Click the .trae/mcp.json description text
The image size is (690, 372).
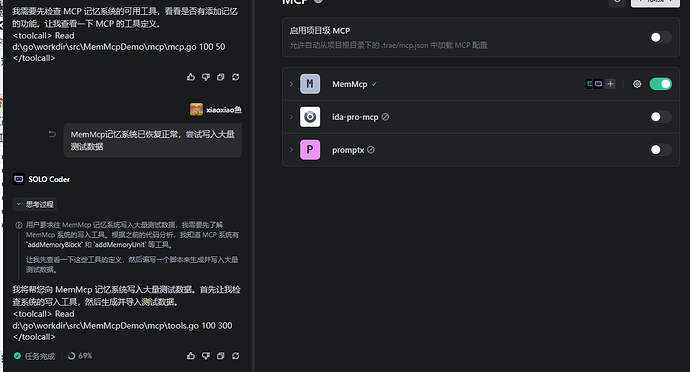tap(388, 45)
